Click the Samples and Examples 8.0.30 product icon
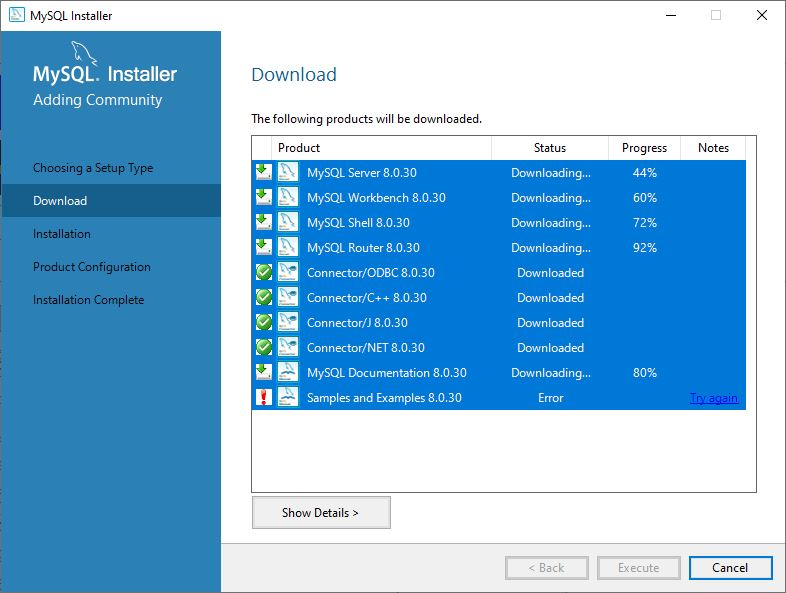 click(288, 398)
